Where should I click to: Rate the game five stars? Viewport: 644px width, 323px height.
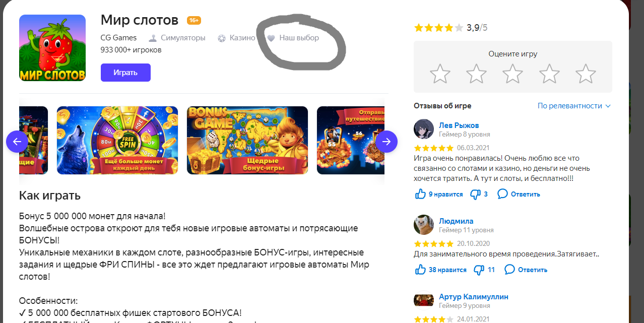586,74
